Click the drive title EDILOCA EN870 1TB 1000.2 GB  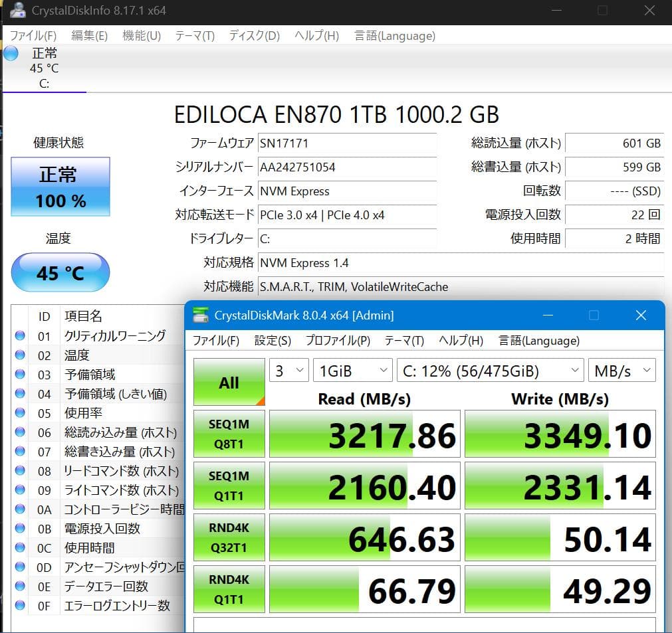tap(336, 115)
